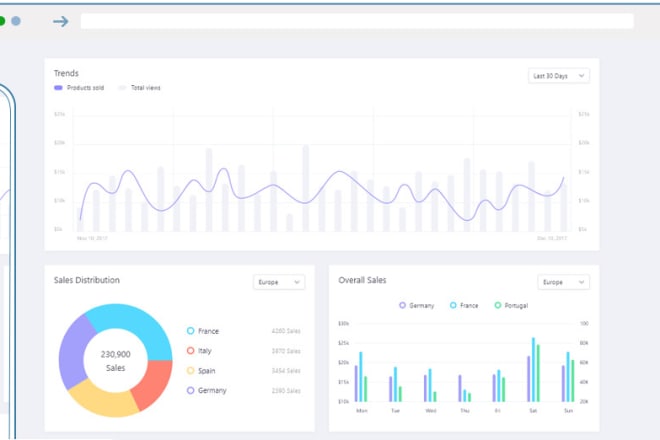This screenshot has width=660, height=440.
Task: Toggle the Portugal legend in Overall Sales
Action: click(511, 305)
